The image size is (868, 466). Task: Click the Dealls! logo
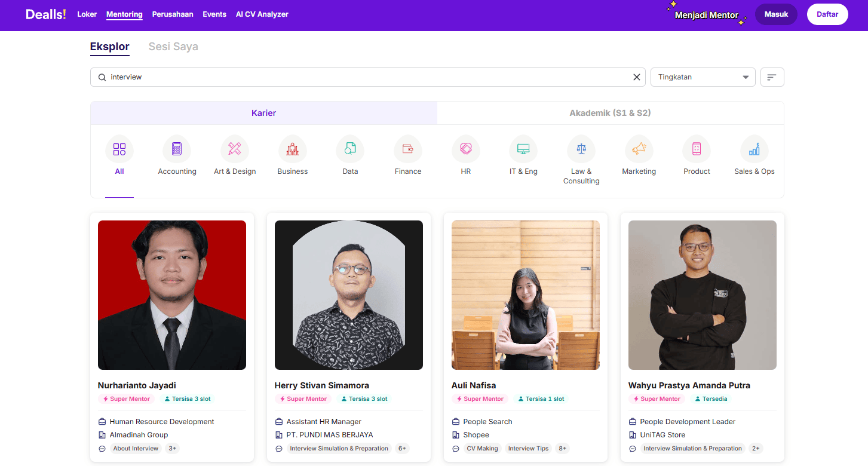[x=46, y=14]
